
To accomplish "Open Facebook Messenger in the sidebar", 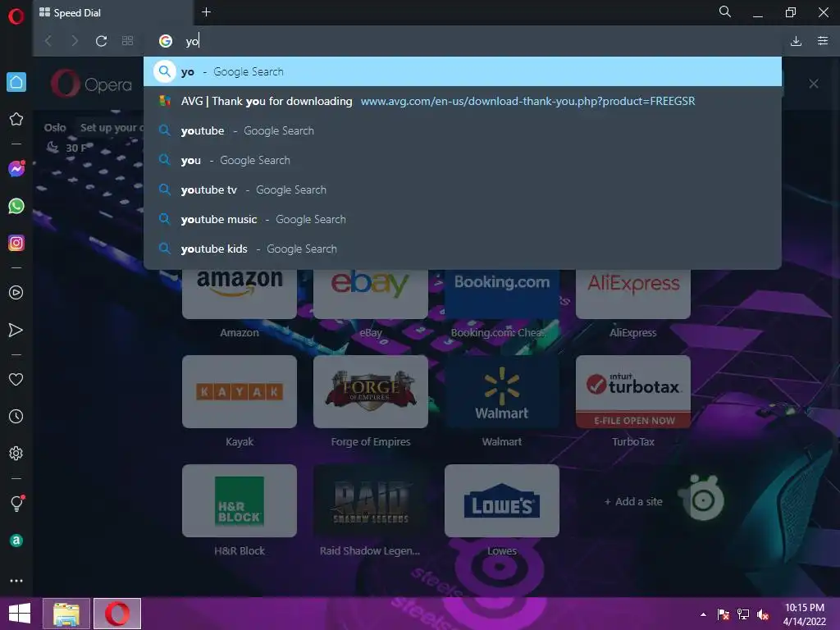I will pos(16,169).
